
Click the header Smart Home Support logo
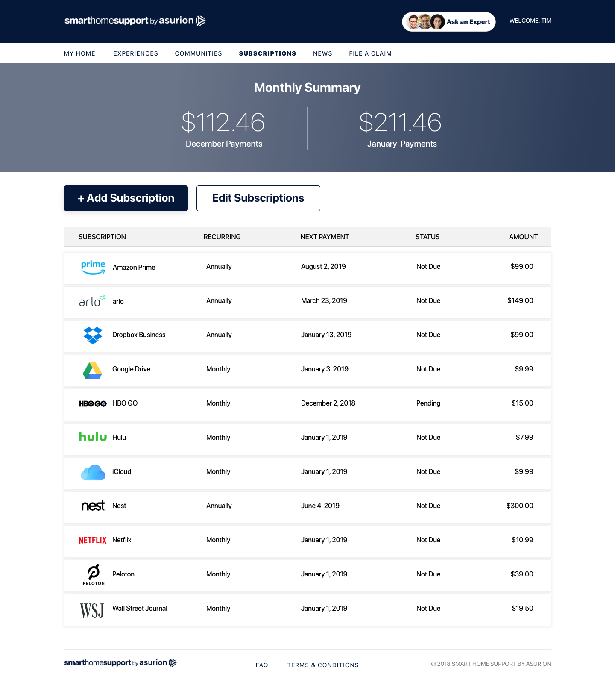(x=135, y=21)
